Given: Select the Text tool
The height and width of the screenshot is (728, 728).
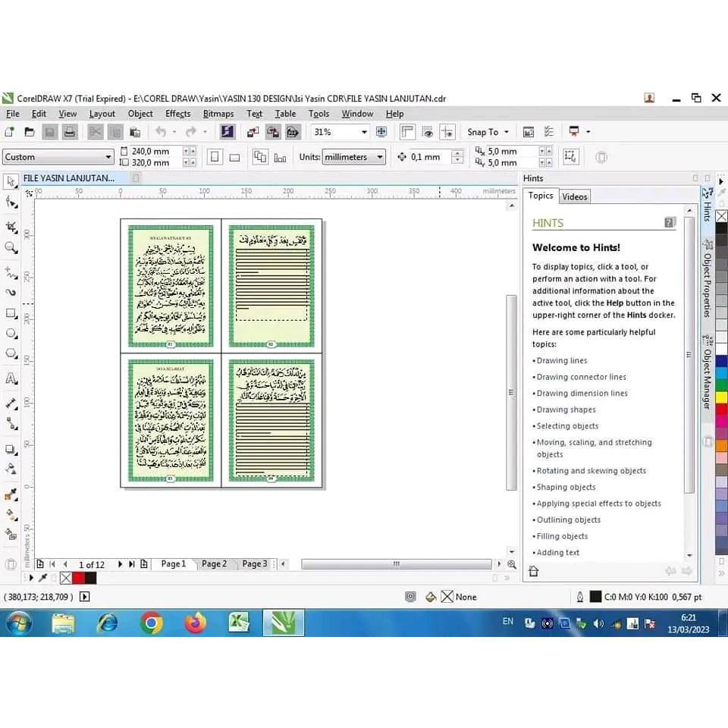Looking at the screenshot, I should (x=11, y=378).
